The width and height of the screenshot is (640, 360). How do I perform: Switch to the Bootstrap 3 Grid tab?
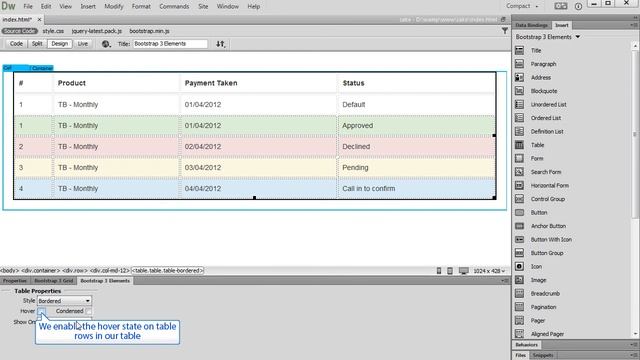click(x=53, y=281)
